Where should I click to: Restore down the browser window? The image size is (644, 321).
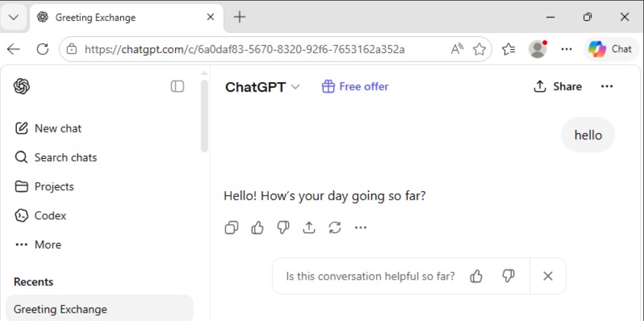588,17
